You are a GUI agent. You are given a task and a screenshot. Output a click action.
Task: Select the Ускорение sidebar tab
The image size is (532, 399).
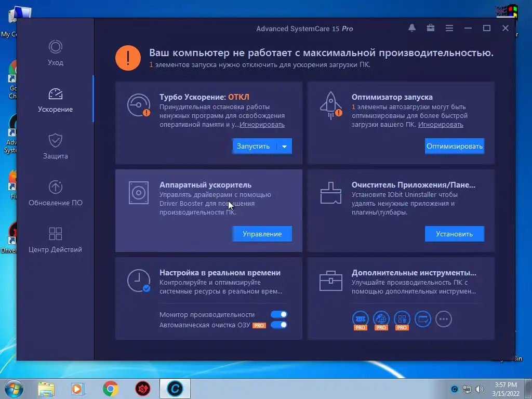click(x=55, y=100)
